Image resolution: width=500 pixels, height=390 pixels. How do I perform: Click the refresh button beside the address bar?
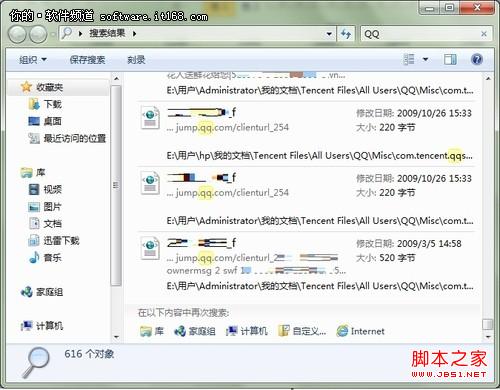coord(346,34)
